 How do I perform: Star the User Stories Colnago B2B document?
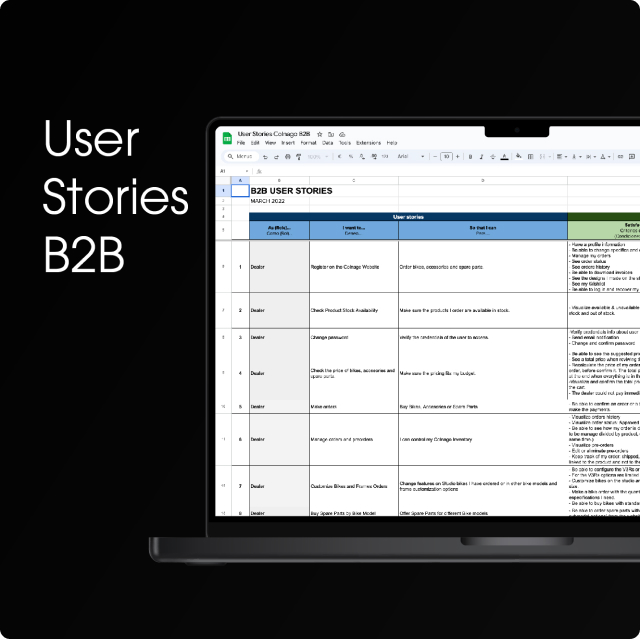[x=318, y=134]
